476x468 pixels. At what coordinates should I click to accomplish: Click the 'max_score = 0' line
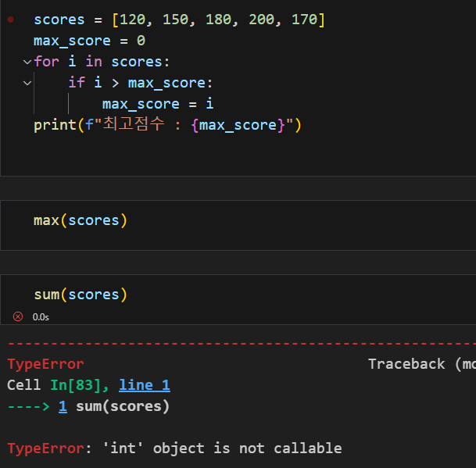(x=90, y=41)
